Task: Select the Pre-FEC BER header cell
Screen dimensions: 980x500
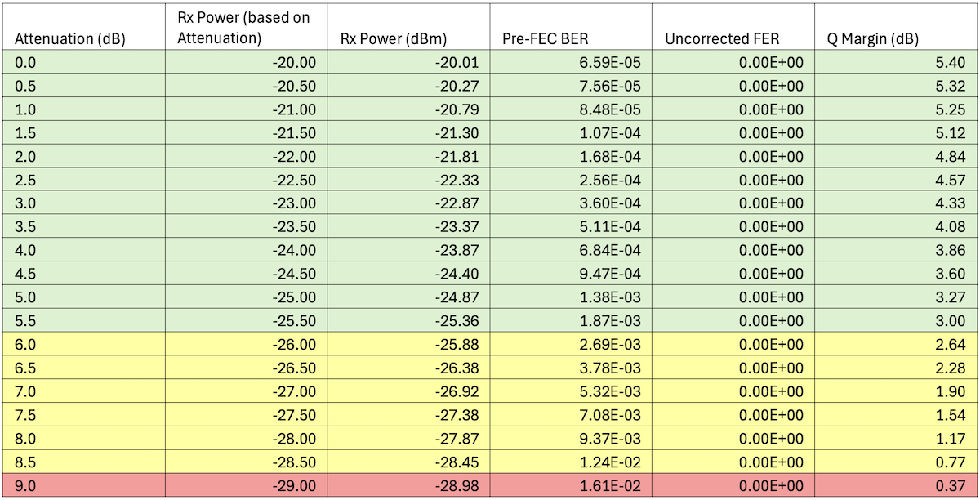Action: tap(572, 27)
